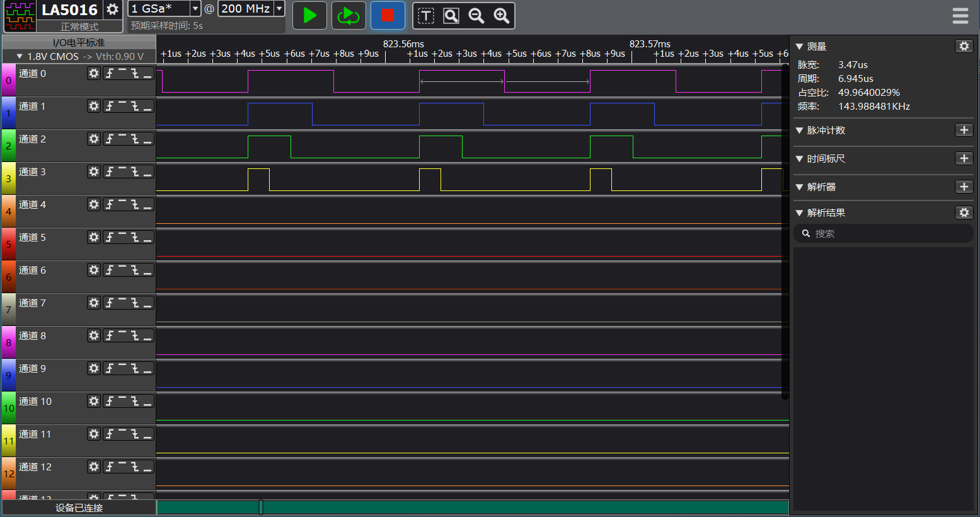Open 通道 8 settings gear
This screenshot has height=517, width=980.
point(94,335)
